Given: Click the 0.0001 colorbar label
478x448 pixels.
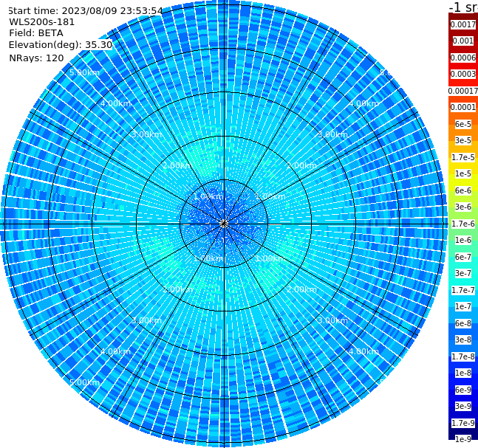Looking at the screenshot, I should [463, 107].
